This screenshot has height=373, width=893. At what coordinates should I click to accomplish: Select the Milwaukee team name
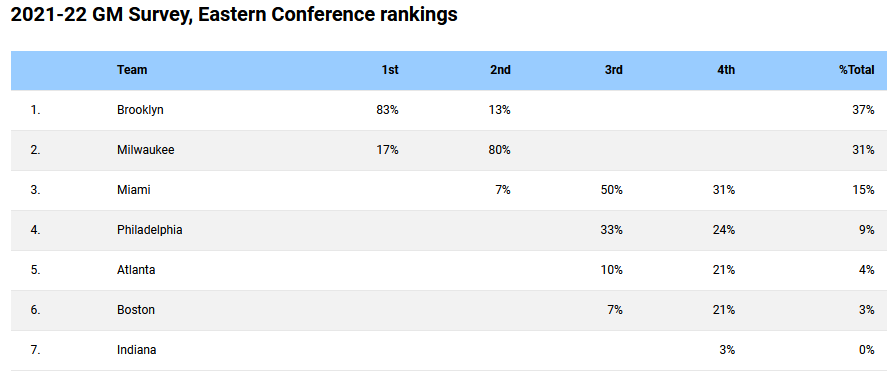[x=146, y=150]
